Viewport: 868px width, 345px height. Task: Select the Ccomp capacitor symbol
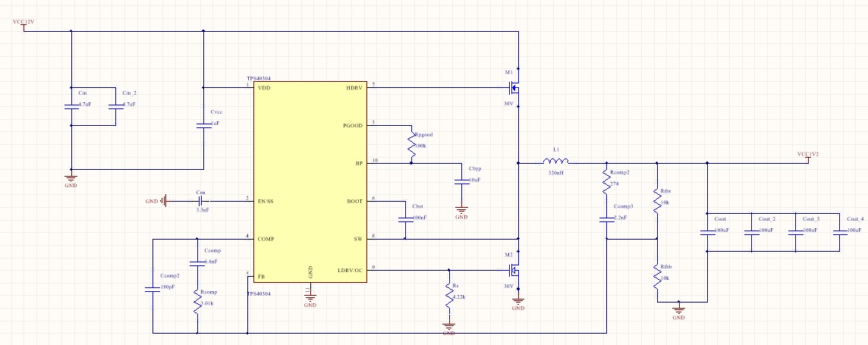[x=197, y=264]
